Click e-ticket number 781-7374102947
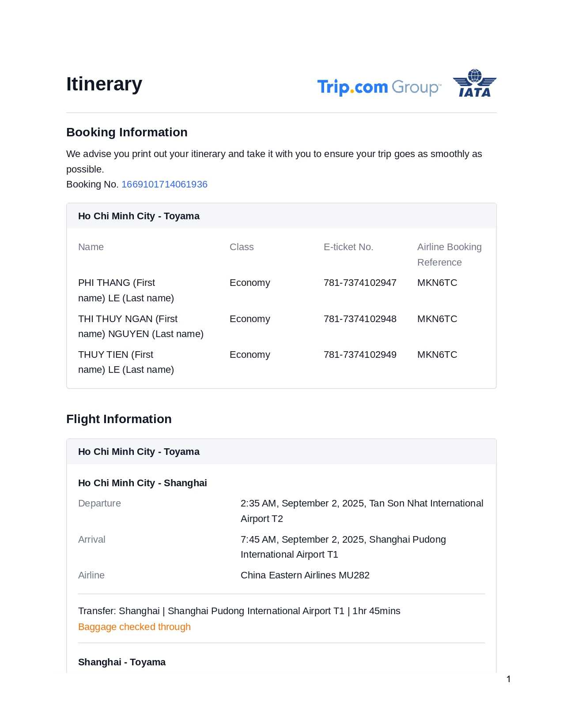The width and height of the screenshot is (563, 728). (360, 283)
